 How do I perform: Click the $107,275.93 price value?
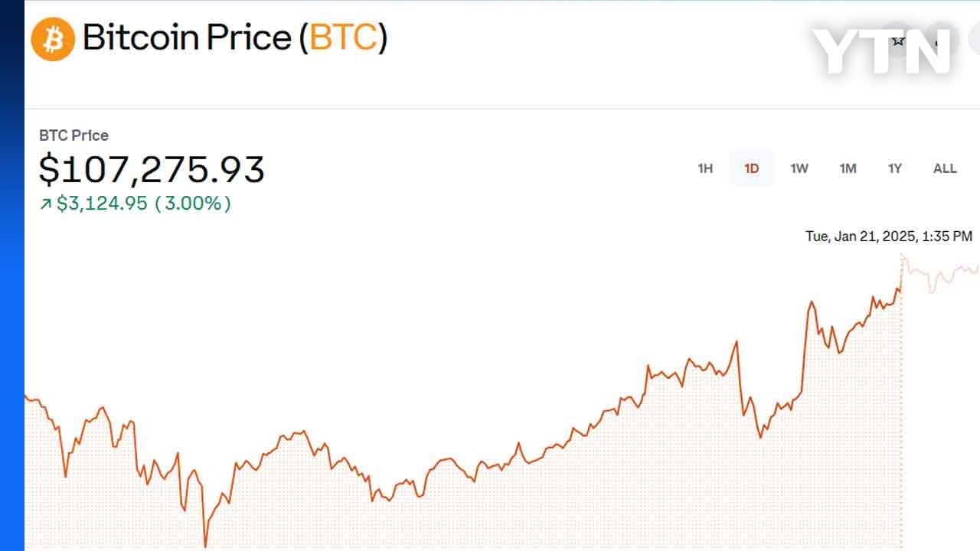(x=152, y=169)
